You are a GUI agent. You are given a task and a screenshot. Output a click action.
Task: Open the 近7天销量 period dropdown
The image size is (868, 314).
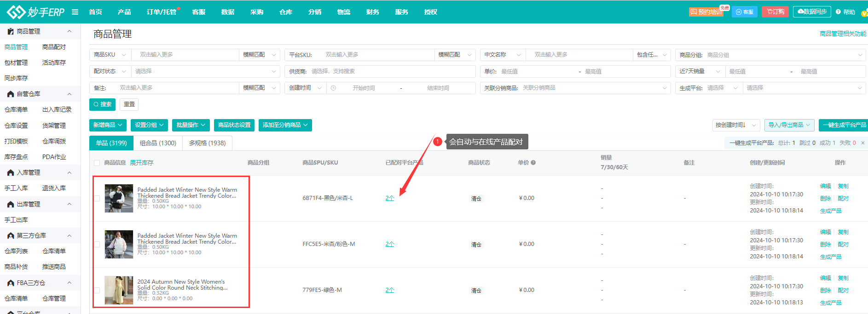700,71
